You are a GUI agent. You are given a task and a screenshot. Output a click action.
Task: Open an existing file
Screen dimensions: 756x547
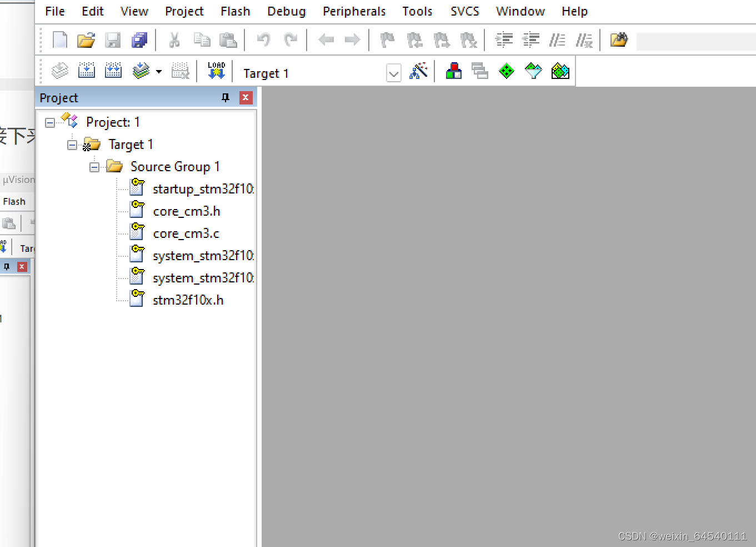(x=86, y=39)
